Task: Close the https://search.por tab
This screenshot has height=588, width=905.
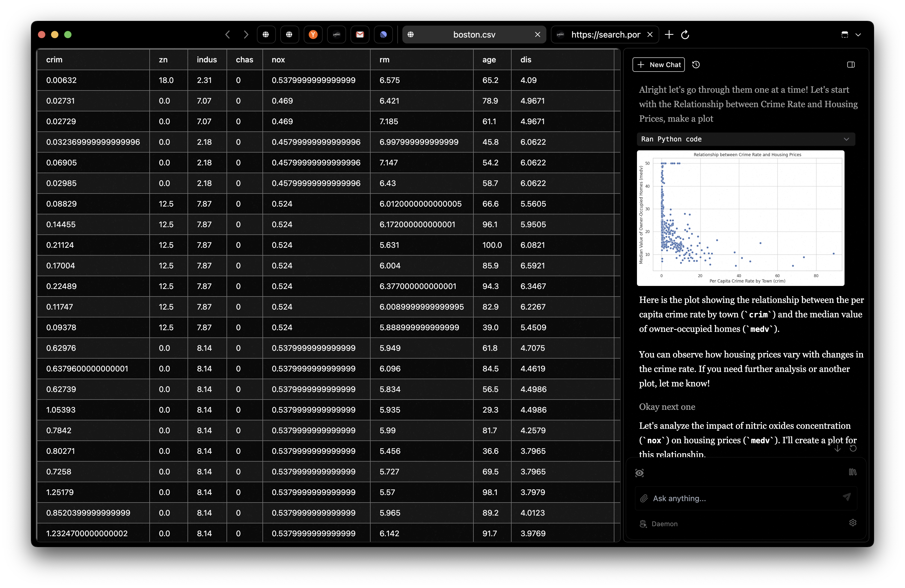Action: 650,35
